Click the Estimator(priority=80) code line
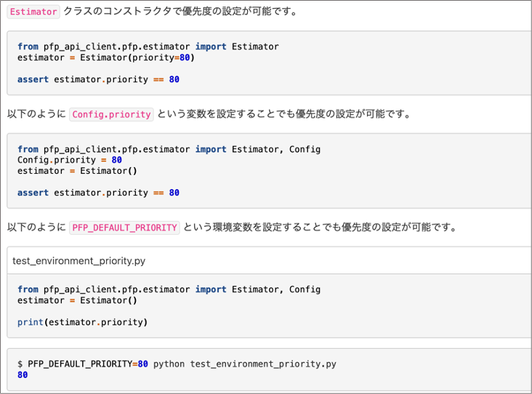 pyautogui.click(x=106, y=57)
